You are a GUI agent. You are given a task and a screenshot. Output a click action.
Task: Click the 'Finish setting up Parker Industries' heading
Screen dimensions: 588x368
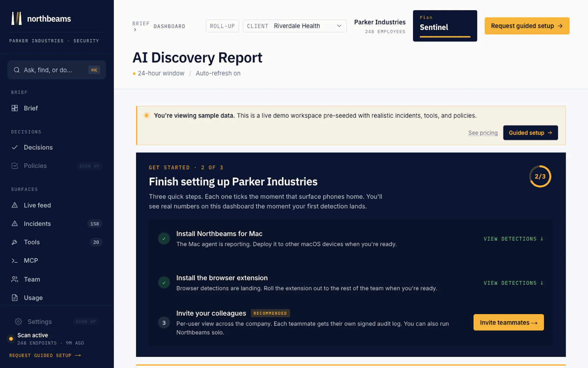tap(233, 182)
